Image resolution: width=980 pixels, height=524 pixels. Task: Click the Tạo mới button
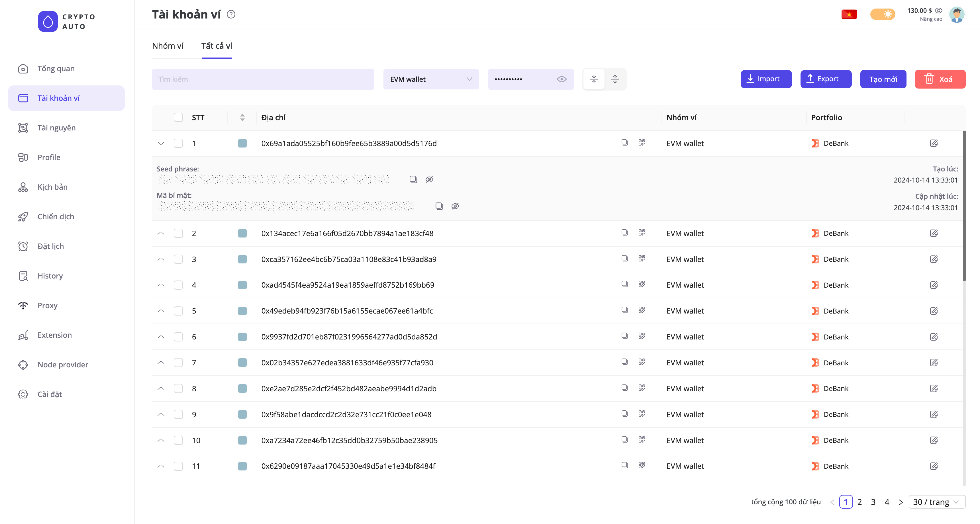pyautogui.click(x=883, y=79)
